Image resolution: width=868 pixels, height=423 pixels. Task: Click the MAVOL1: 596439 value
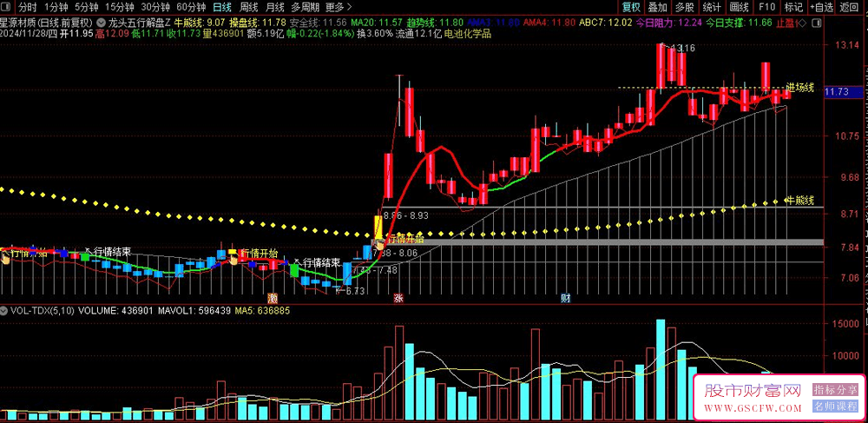pos(194,311)
